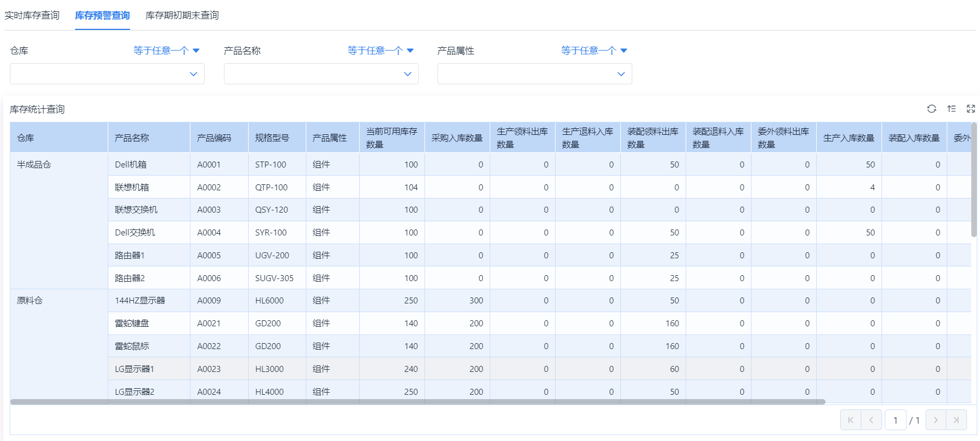Open 产品属性 condition 等于任意一个 dropdown

coord(594,51)
